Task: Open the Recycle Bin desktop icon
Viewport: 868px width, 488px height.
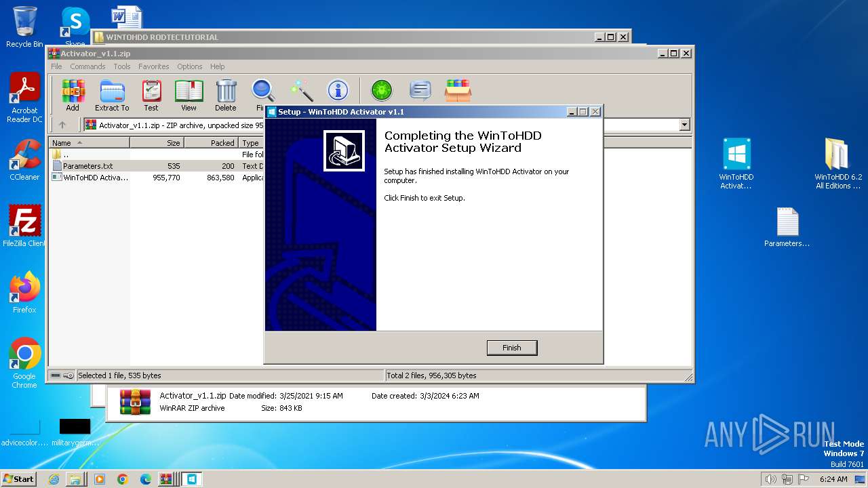Action: point(24,27)
